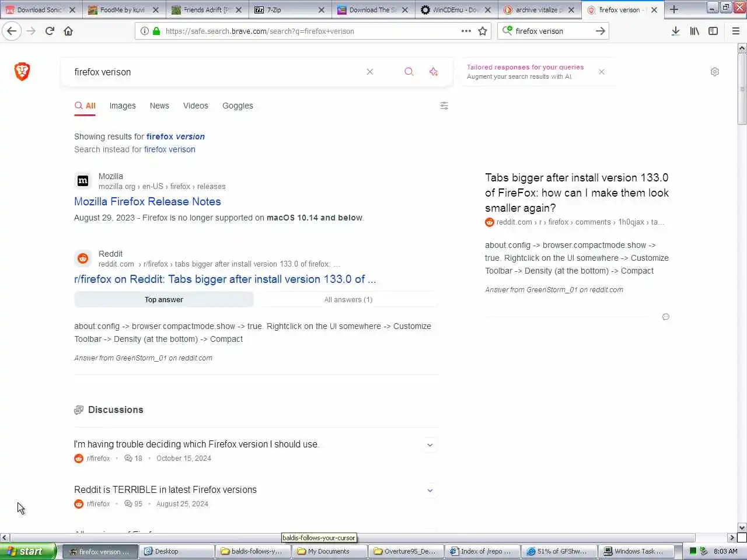Click the Firefox search bar field

coord(552,31)
